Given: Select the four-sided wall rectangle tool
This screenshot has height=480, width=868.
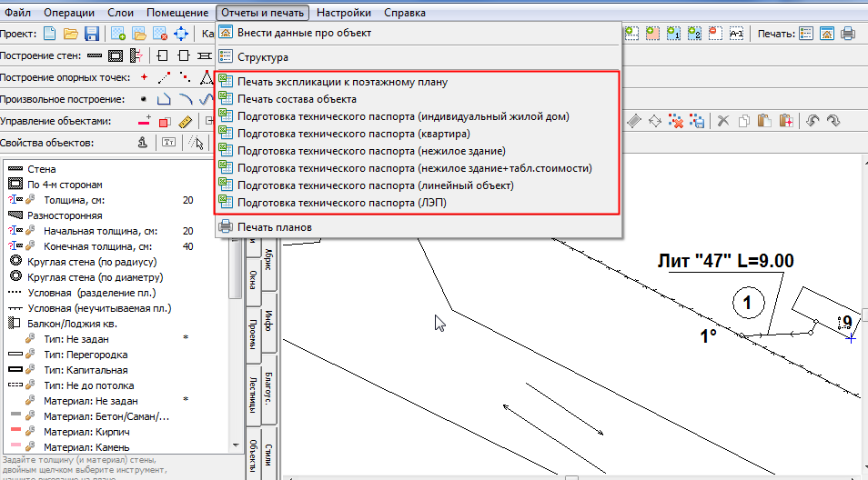Looking at the screenshot, I should pos(116,55).
